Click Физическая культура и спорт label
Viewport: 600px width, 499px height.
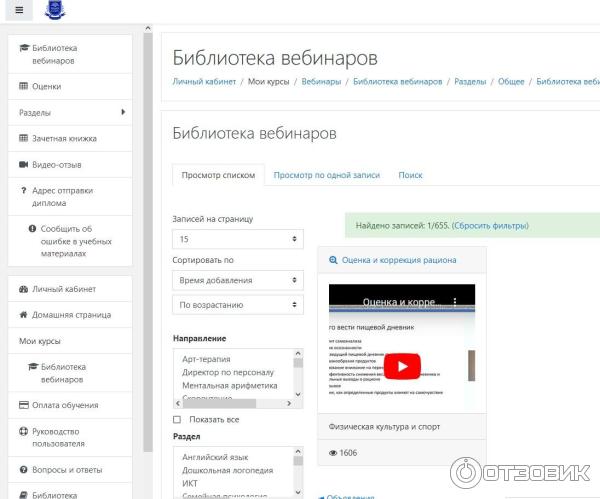pos(384,427)
